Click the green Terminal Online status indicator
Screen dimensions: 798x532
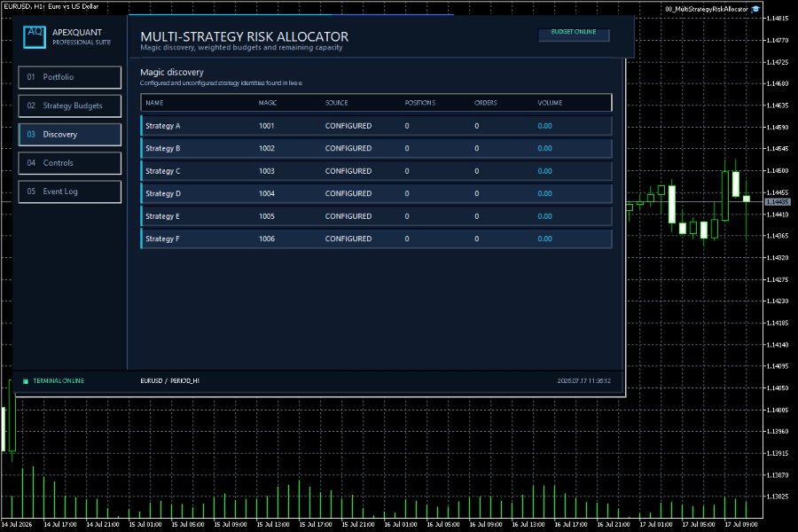click(x=26, y=380)
